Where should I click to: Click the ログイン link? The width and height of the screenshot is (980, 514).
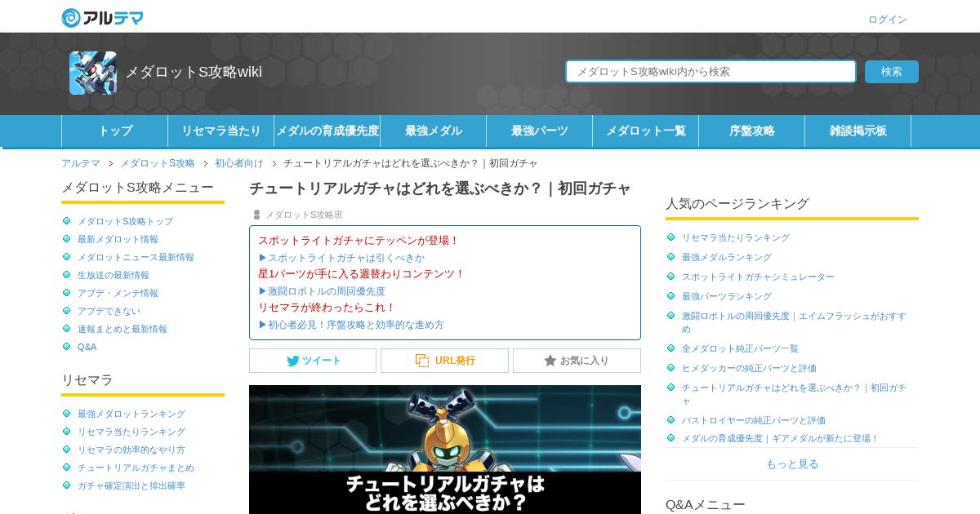888,20
